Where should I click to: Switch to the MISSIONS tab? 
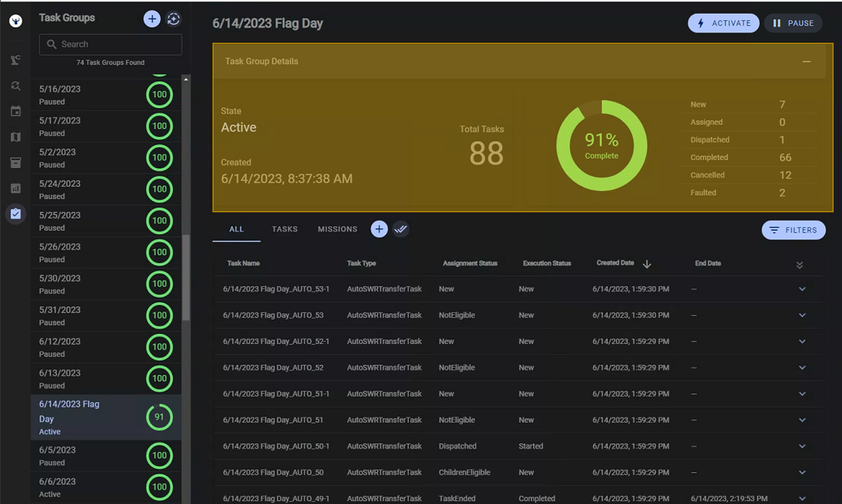click(337, 229)
